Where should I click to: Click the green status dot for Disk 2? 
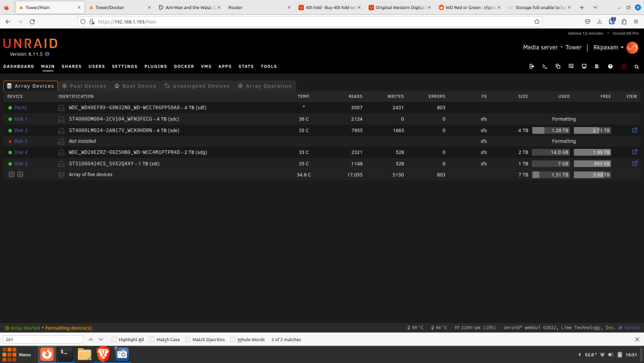pos(10,130)
